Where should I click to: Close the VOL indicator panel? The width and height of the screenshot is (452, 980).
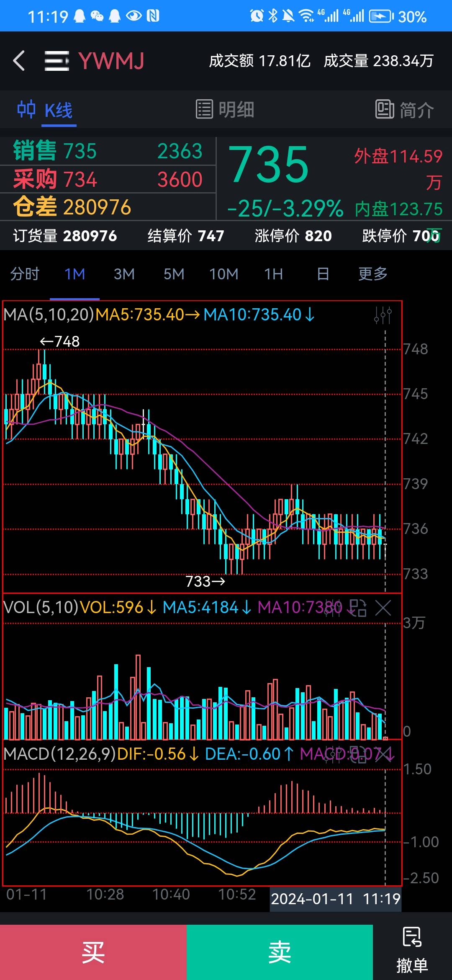[x=383, y=608]
